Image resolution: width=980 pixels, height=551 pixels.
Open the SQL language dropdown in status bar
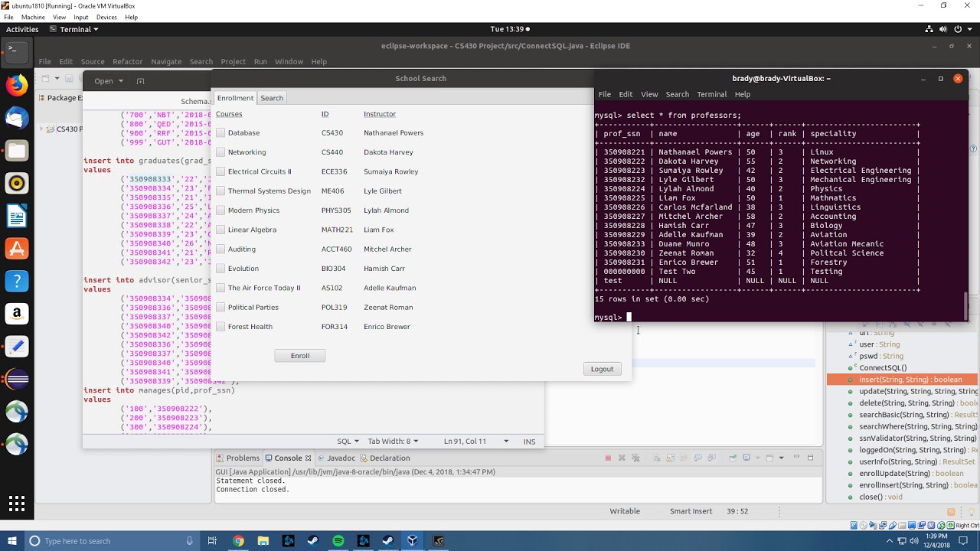[348, 442]
